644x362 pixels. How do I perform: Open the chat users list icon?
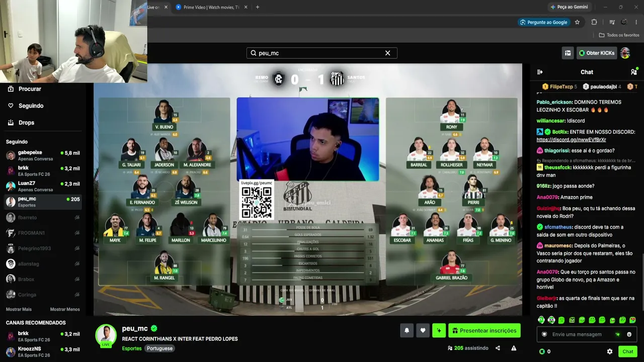point(633,72)
